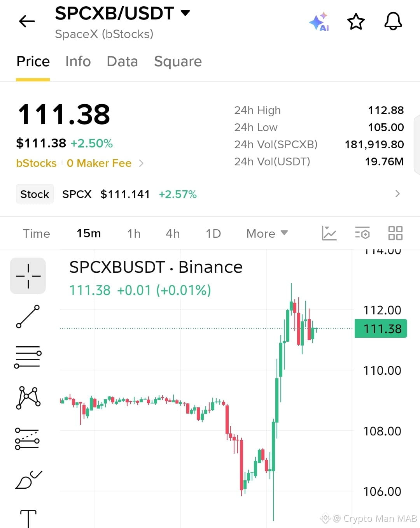This screenshot has height=528, width=420.
Task: Expand the 0 Maker Fee chevron
Action: click(141, 163)
